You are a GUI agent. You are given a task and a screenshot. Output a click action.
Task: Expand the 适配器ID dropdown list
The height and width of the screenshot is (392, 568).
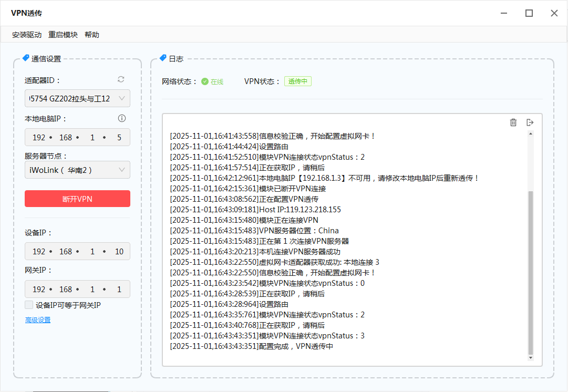(121, 98)
